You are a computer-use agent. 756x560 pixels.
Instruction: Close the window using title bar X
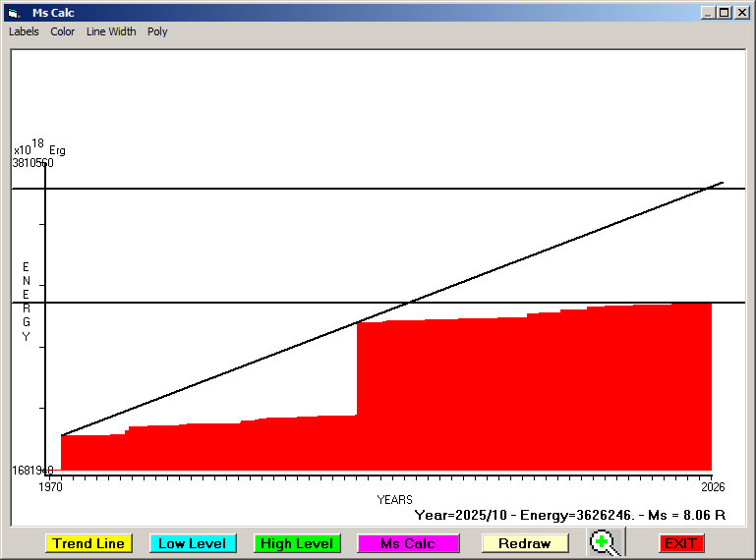(x=741, y=13)
